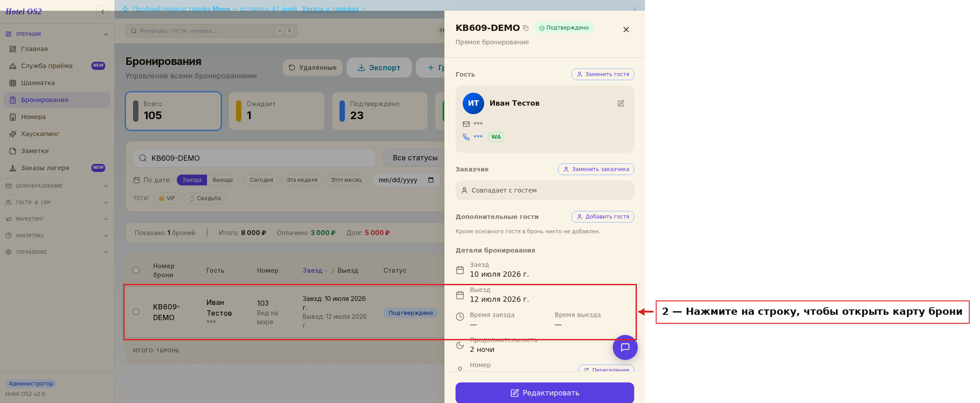Select the Ожидает 1 summary card
The width and height of the screenshot is (980, 403).
click(x=276, y=111)
